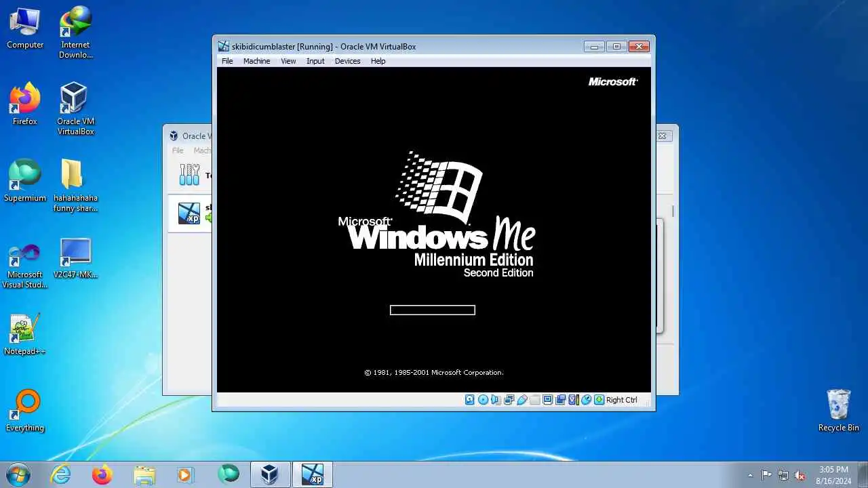Click inside the Windows Me guest boot screen

point(434,229)
